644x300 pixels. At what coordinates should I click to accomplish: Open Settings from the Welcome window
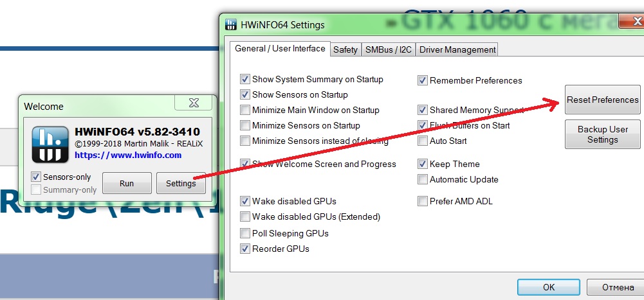click(181, 183)
